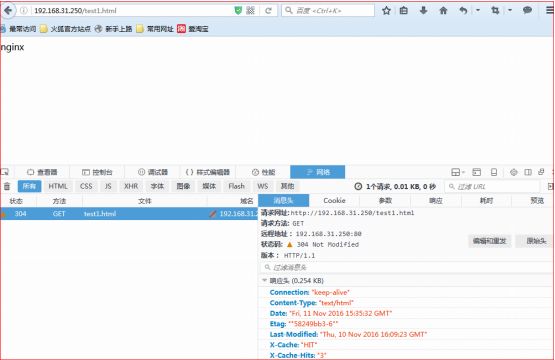Toggle the WS request filter
The height and width of the screenshot is (360, 555).
coord(263,186)
